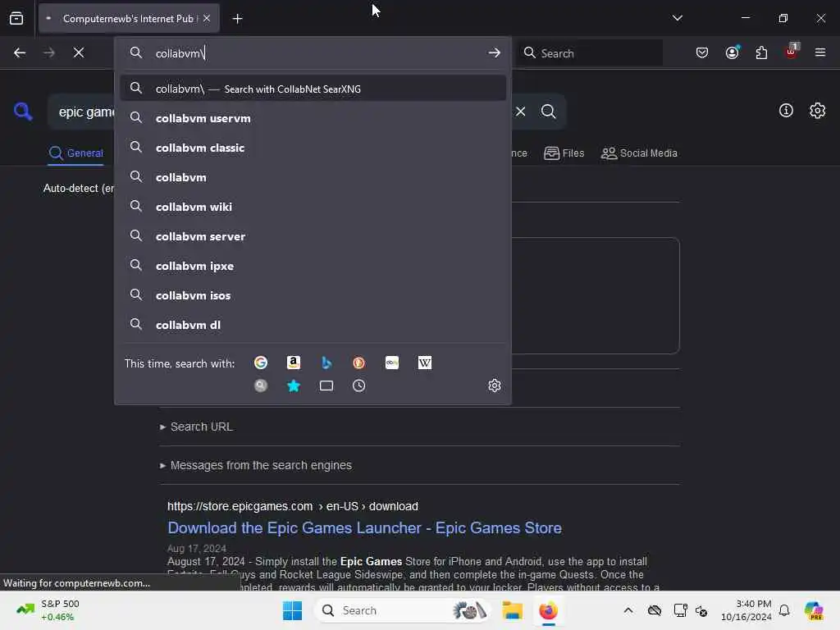Open 'Download the Epic Games Launcher' result
The width and height of the screenshot is (840, 630).
364,528
